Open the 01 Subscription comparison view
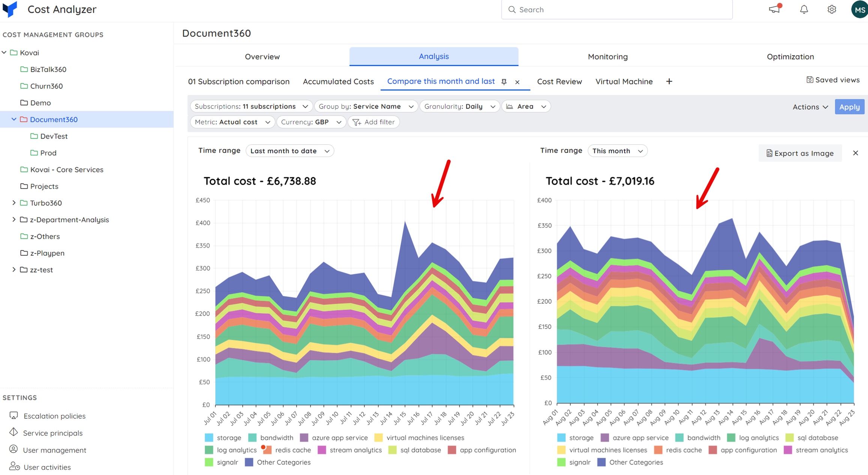 click(x=239, y=81)
